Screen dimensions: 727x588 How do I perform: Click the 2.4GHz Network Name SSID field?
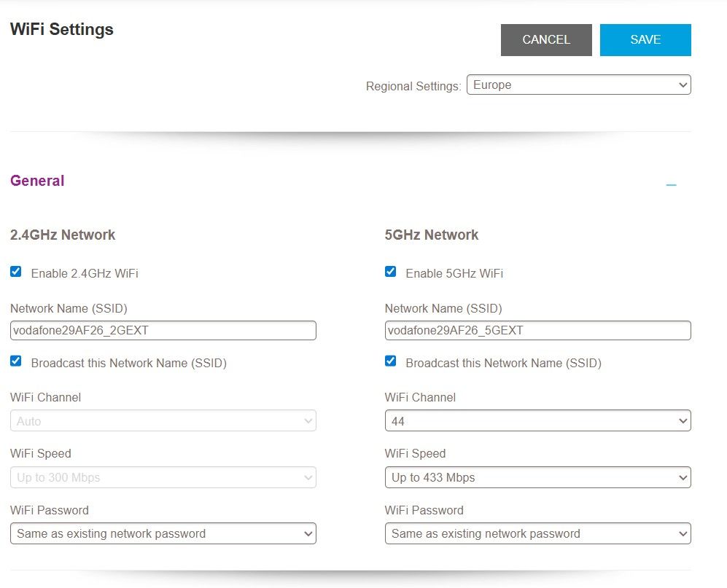click(163, 330)
